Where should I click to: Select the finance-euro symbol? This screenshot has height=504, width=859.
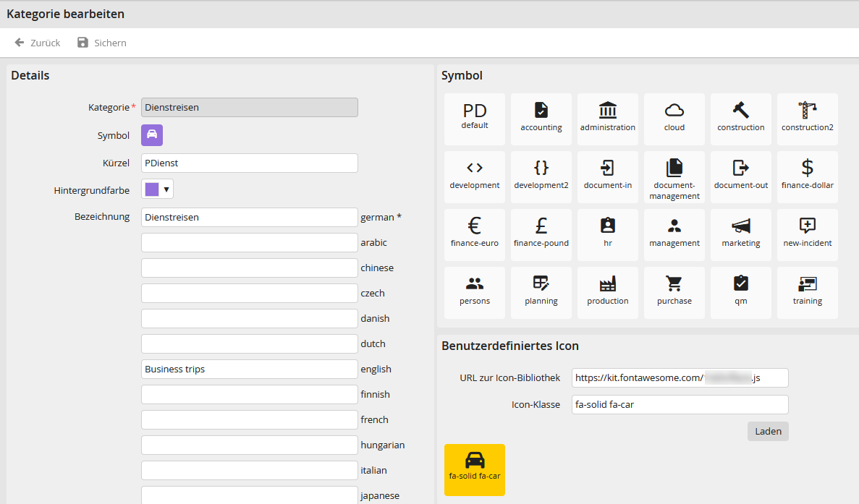(475, 234)
